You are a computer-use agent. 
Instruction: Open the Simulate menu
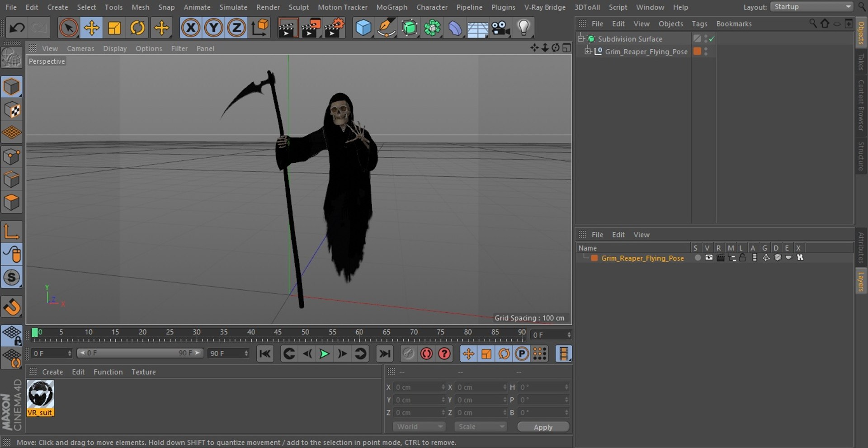pos(233,7)
